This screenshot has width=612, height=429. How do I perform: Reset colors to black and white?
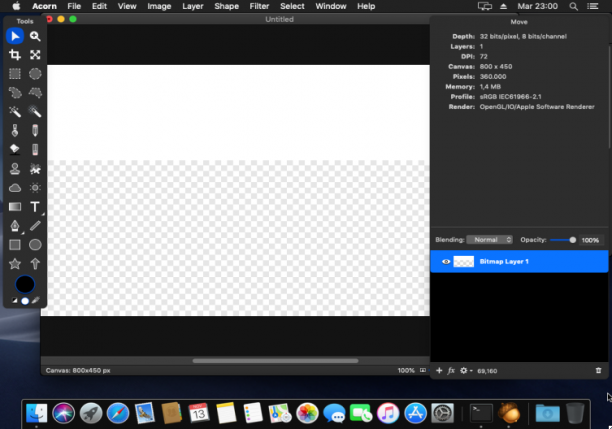click(x=14, y=301)
